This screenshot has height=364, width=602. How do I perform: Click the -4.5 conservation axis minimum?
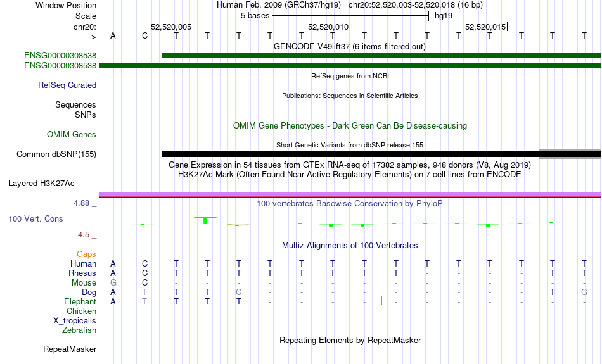[x=82, y=234]
